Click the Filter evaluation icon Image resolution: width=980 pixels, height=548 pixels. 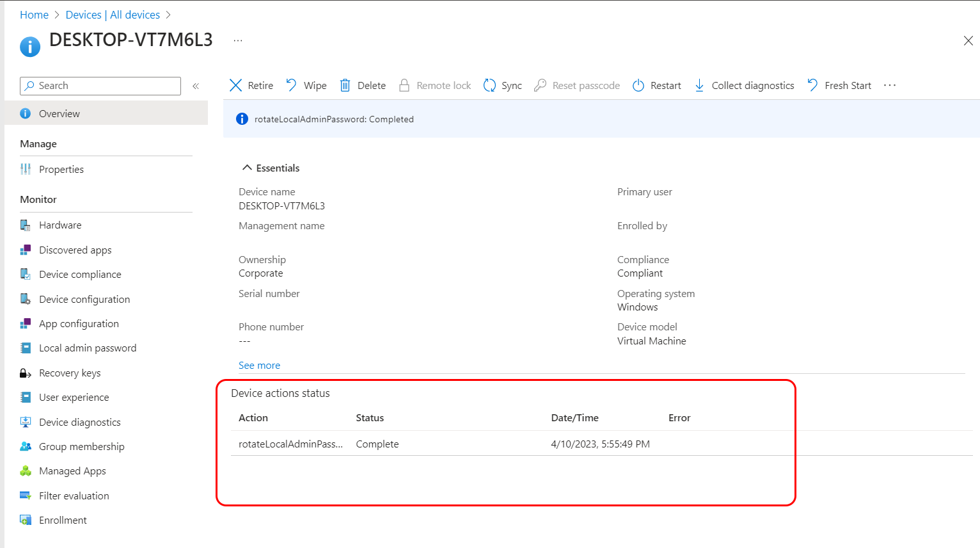click(26, 496)
